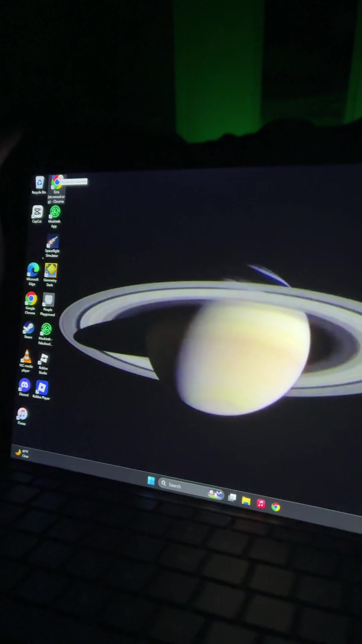
Task: Open the Spaceflight Simulator shortcut
Action: pos(52,246)
